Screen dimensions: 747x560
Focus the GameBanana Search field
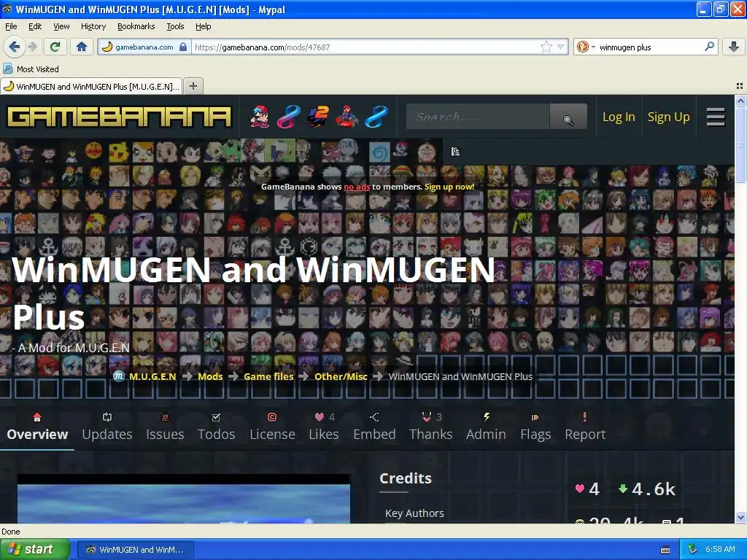point(478,117)
